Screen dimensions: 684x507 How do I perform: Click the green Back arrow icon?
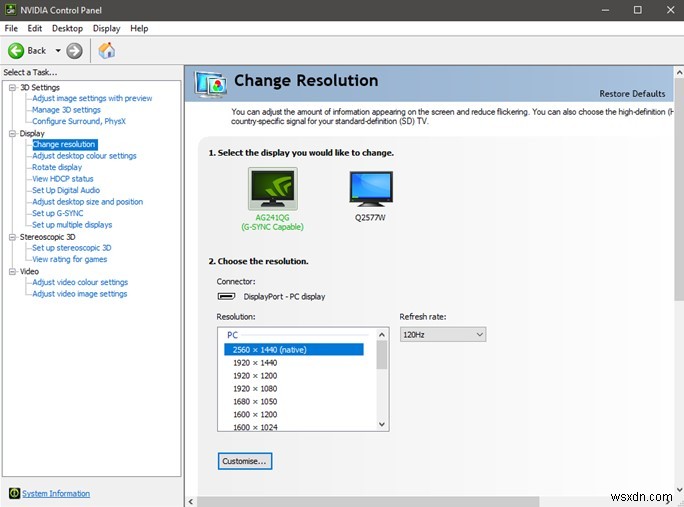click(x=16, y=51)
